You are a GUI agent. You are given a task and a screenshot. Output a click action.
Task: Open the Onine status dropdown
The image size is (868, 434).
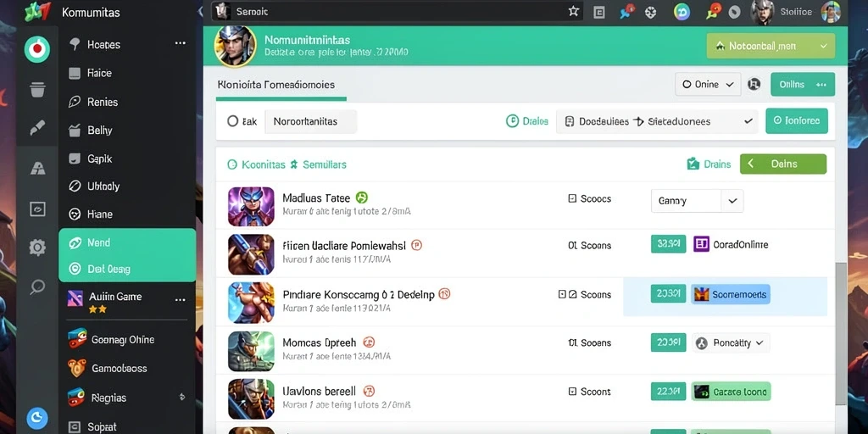point(708,84)
